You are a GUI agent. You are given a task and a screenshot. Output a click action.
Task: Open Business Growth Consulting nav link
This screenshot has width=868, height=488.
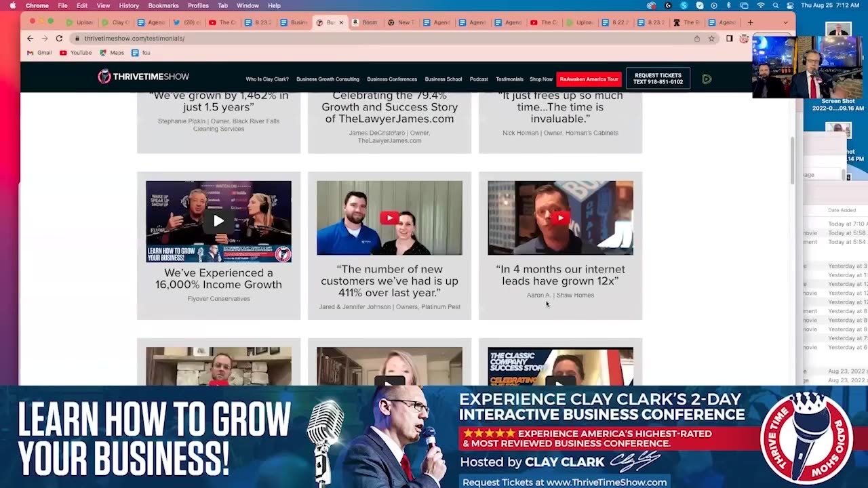328,79
